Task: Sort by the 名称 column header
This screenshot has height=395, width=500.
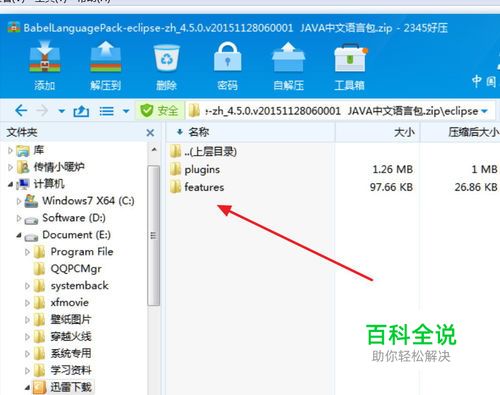Action: pyautogui.click(x=199, y=132)
